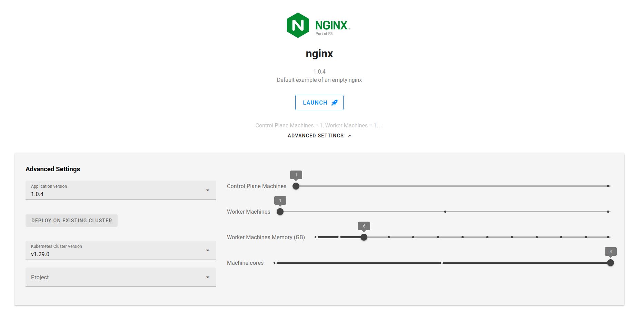This screenshot has width=644, height=320.
Task: Click the Machine cores slider handle
Action: pyautogui.click(x=611, y=263)
